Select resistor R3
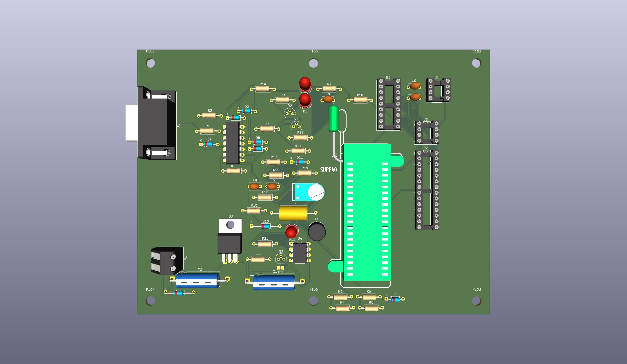Screen dimensions: 627x364 (x=340, y=297)
